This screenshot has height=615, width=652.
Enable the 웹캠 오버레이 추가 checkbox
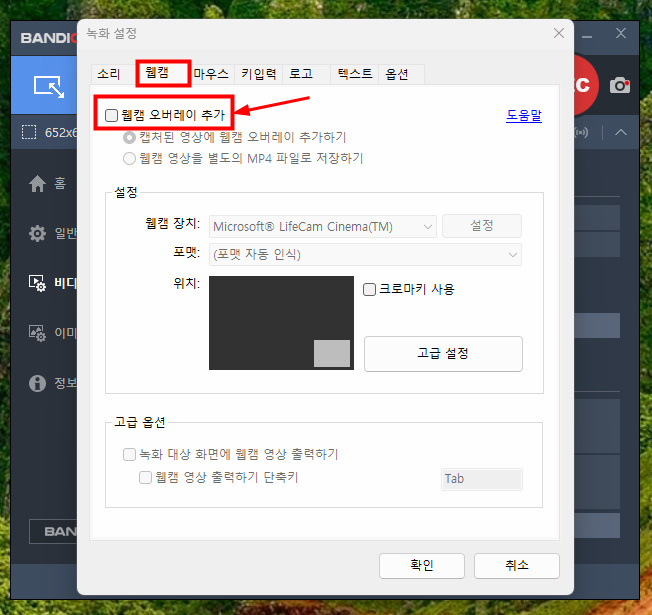(111, 116)
